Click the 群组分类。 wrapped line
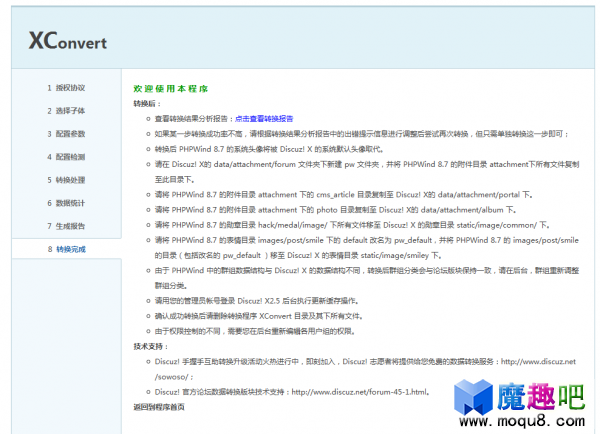This screenshot has width=600, height=434. tap(171, 286)
